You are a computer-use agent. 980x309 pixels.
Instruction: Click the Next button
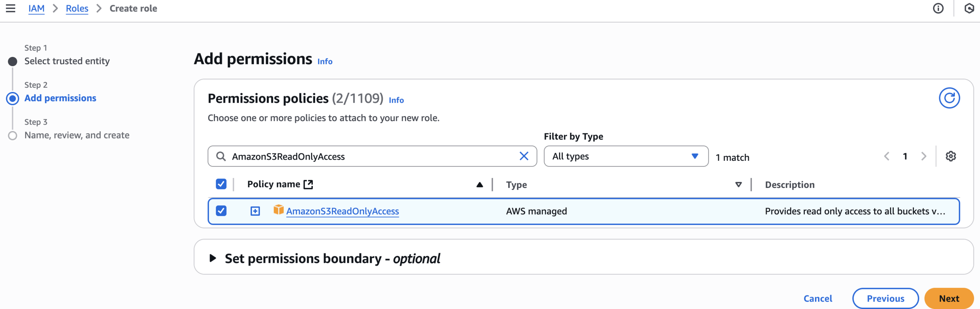(x=949, y=298)
